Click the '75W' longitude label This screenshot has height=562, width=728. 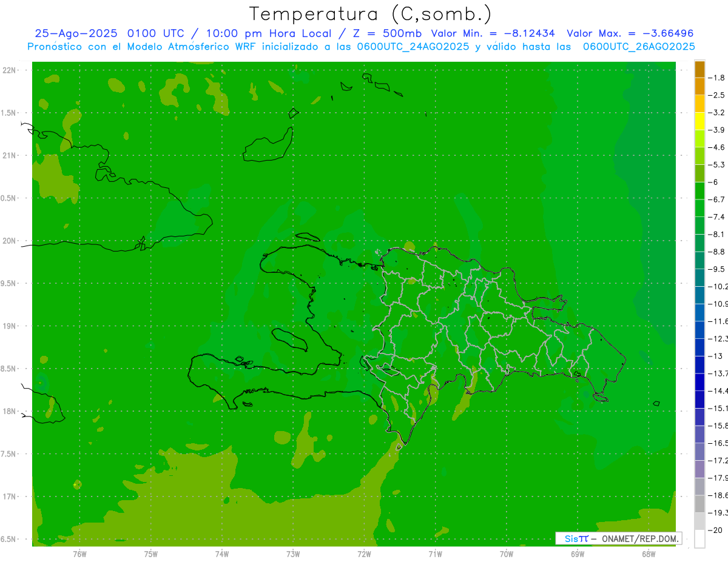(x=151, y=554)
